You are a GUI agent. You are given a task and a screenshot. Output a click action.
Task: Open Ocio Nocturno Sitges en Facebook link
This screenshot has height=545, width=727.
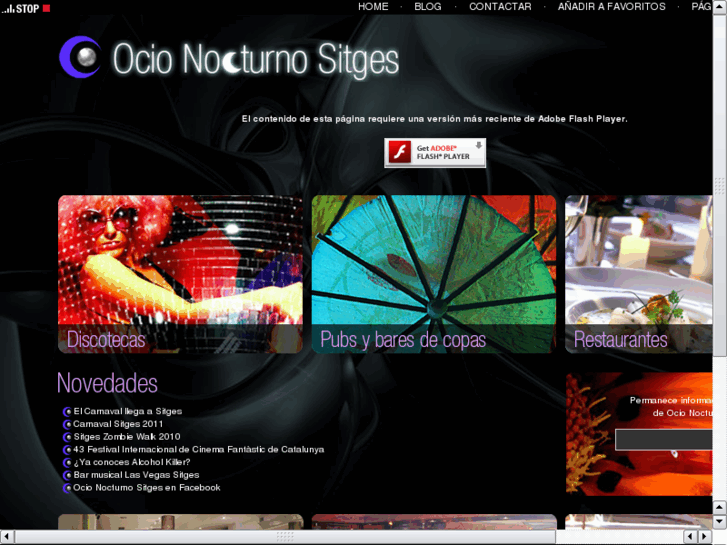tap(147, 488)
